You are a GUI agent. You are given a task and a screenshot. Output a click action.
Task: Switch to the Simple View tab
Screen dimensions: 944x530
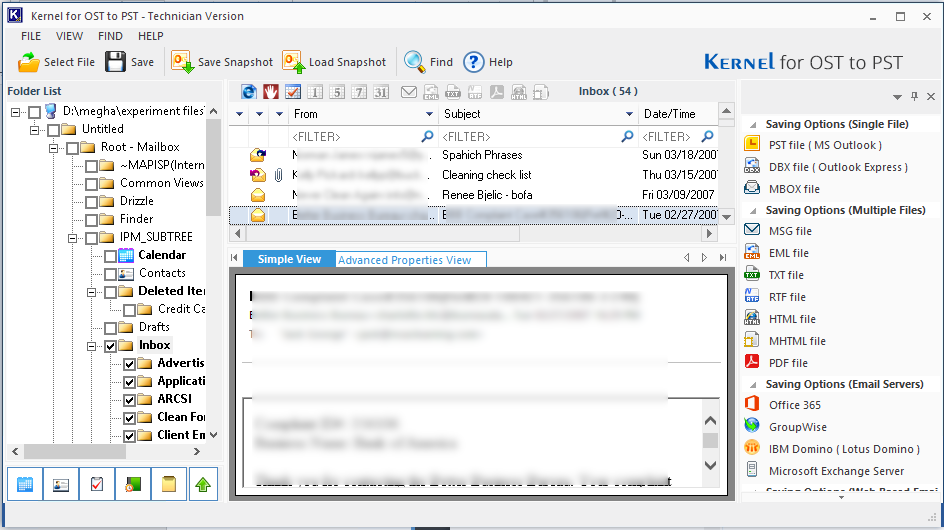point(289,259)
